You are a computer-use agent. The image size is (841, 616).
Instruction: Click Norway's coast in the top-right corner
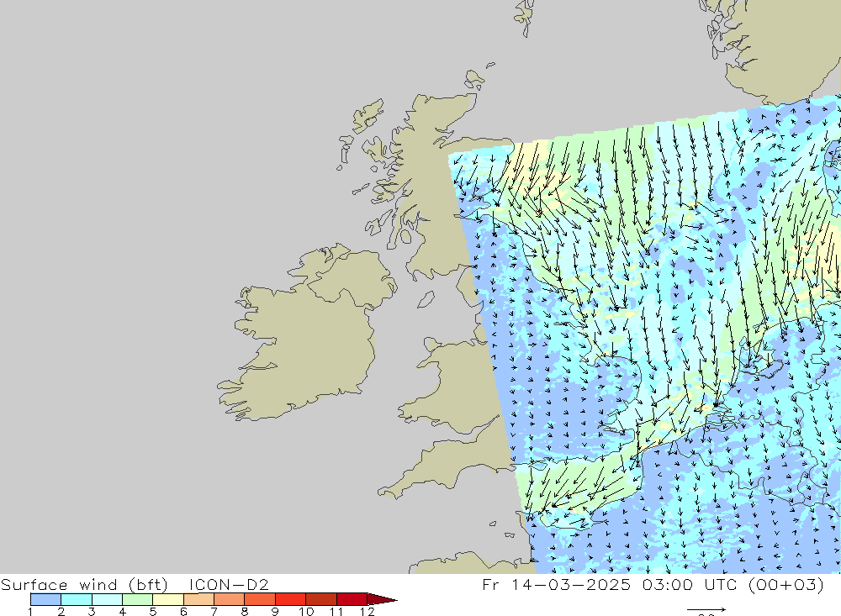tap(783, 48)
